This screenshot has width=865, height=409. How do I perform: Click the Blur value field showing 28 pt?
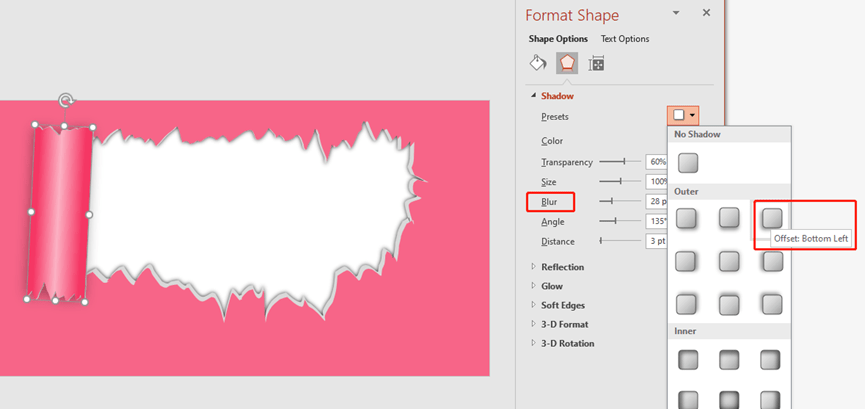coord(656,201)
